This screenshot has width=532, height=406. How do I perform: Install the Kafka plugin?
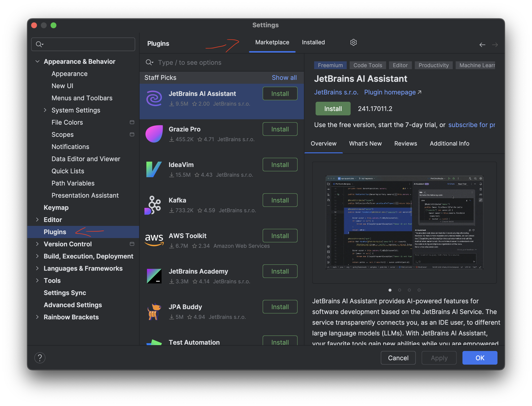pos(280,200)
